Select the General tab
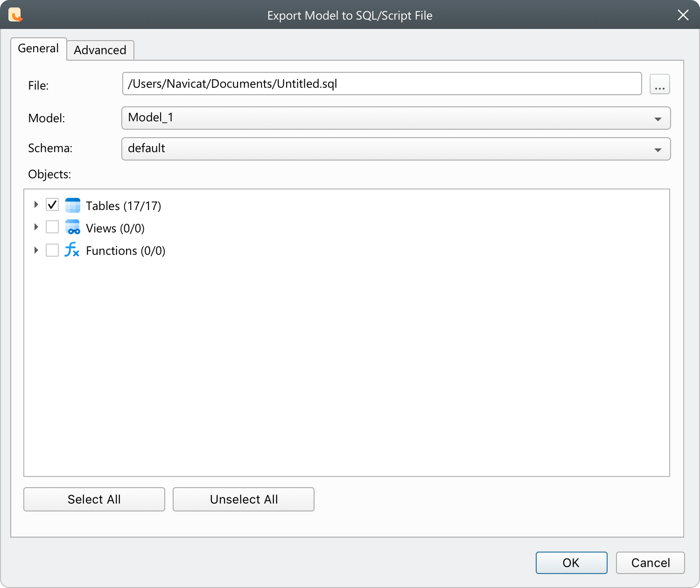Viewport: 700px width, 588px height. click(x=38, y=49)
